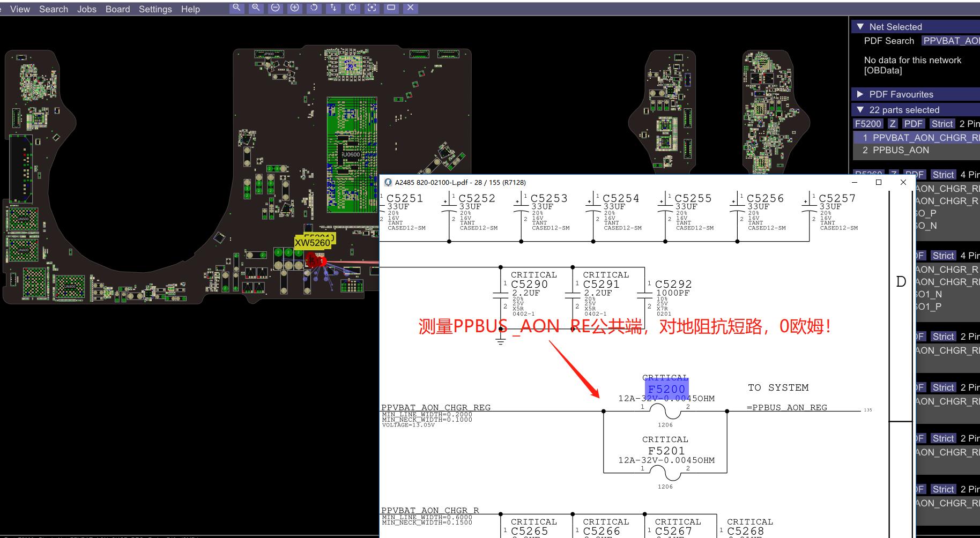The image size is (980, 538).
Task: Click the TO SYSTEM label in the schematic
Action: 778,387
